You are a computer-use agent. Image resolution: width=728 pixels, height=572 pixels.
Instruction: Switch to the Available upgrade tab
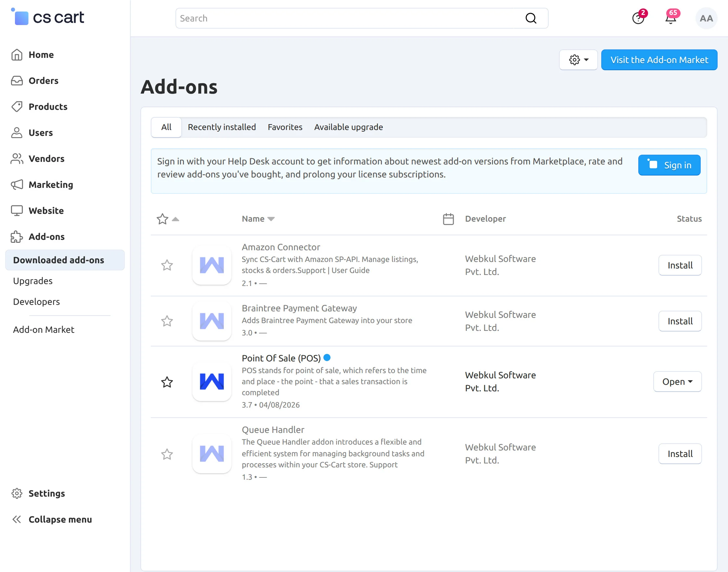tap(348, 127)
